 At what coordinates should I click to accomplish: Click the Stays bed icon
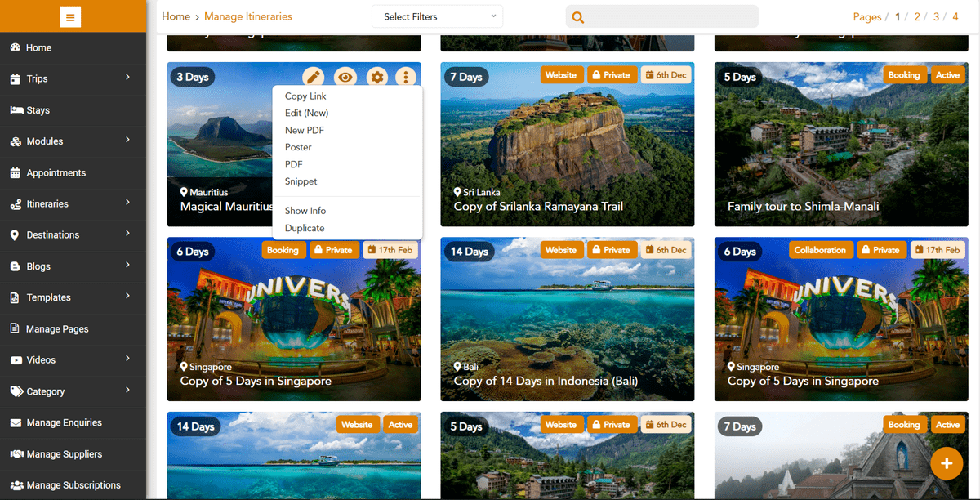16,110
